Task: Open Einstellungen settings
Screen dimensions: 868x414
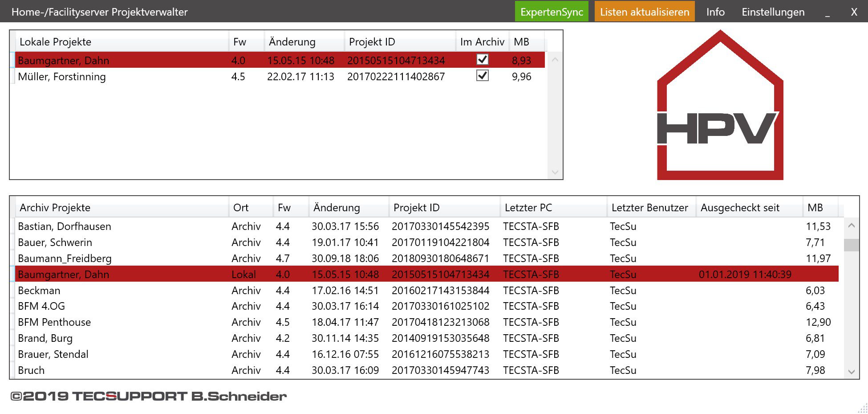Action: [773, 12]
